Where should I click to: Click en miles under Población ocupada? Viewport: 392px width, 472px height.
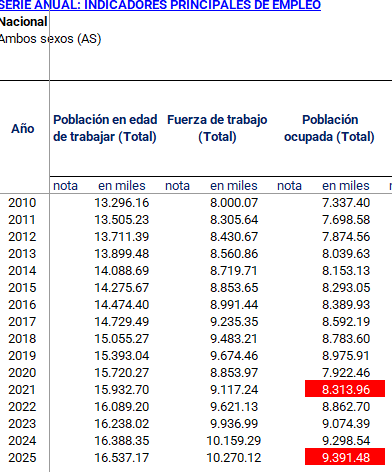coord(346,186)
